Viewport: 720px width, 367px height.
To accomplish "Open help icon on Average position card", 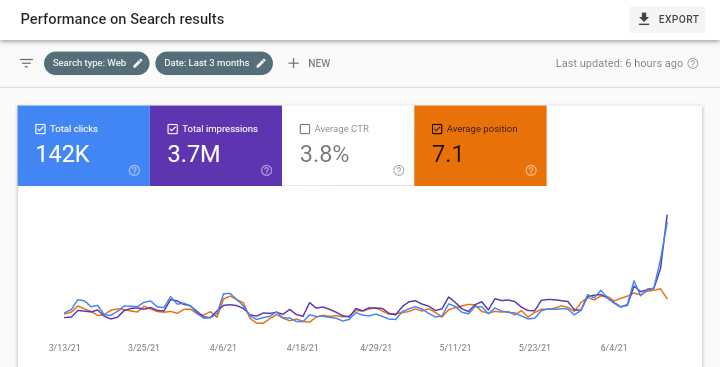I will [x=531, y=171].
